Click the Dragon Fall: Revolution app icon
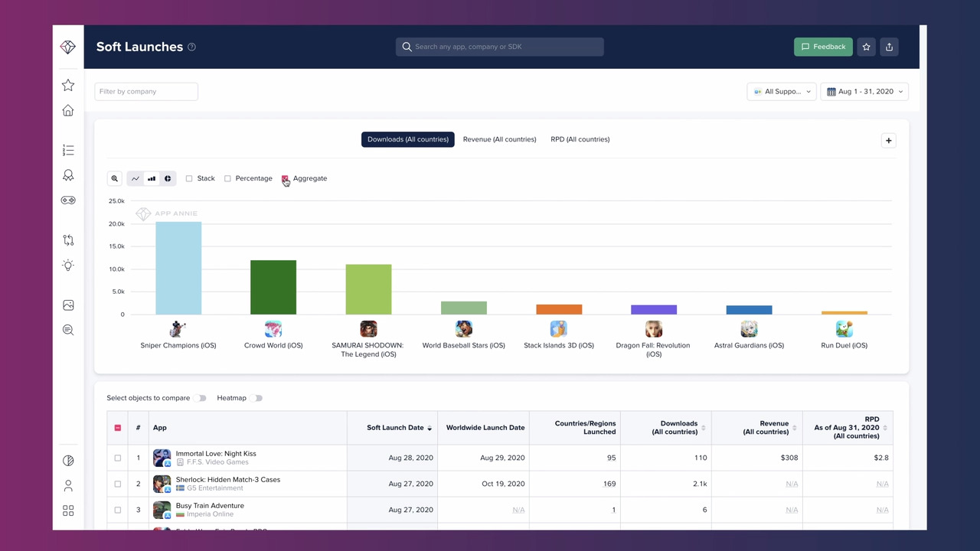Viewport: 980px width, 551px height. pyautogui.click(x=654, y=329)
